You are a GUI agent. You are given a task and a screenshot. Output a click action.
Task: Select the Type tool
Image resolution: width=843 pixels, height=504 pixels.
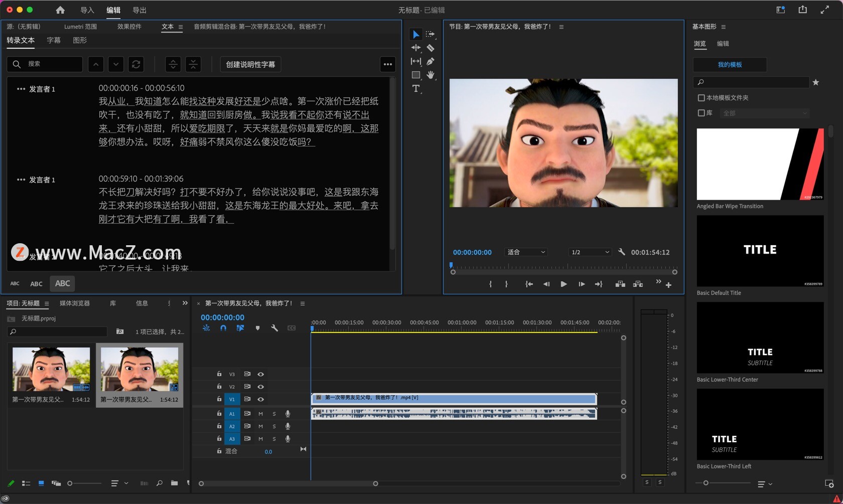click(415, 89)
